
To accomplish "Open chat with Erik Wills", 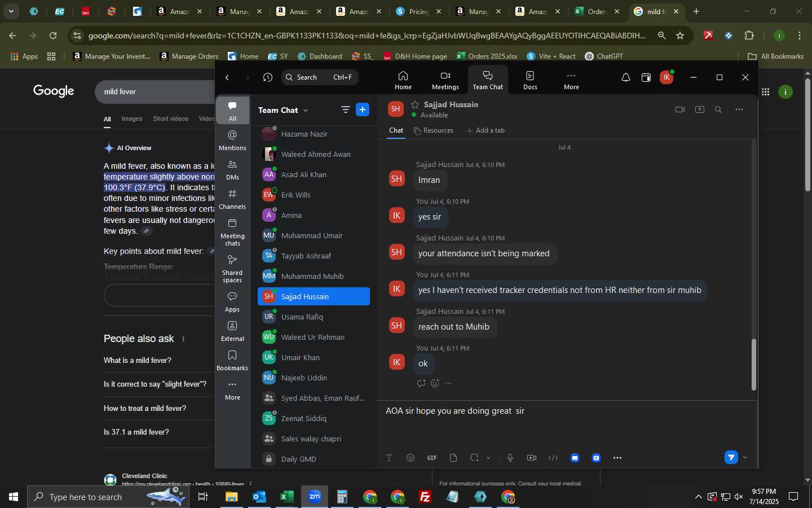I will (x=314, y=195).
